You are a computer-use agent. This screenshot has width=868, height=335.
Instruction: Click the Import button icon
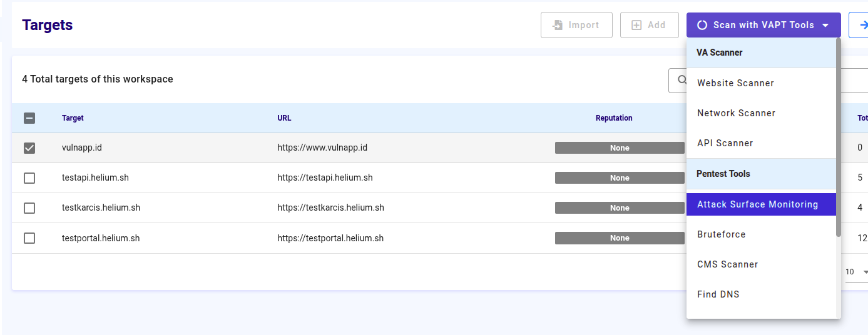(557, 25)
